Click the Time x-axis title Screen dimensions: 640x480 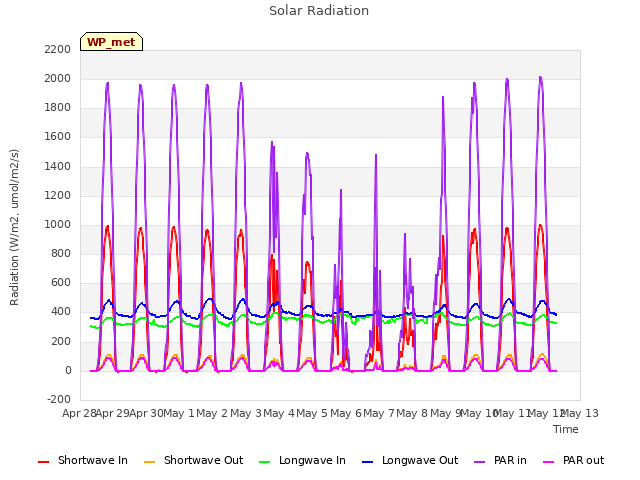[x=566, y=429]
